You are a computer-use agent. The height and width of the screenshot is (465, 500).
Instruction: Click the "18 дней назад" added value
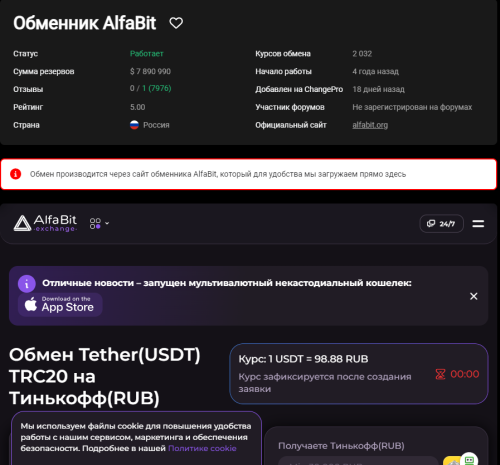click(x=378, y=89)
